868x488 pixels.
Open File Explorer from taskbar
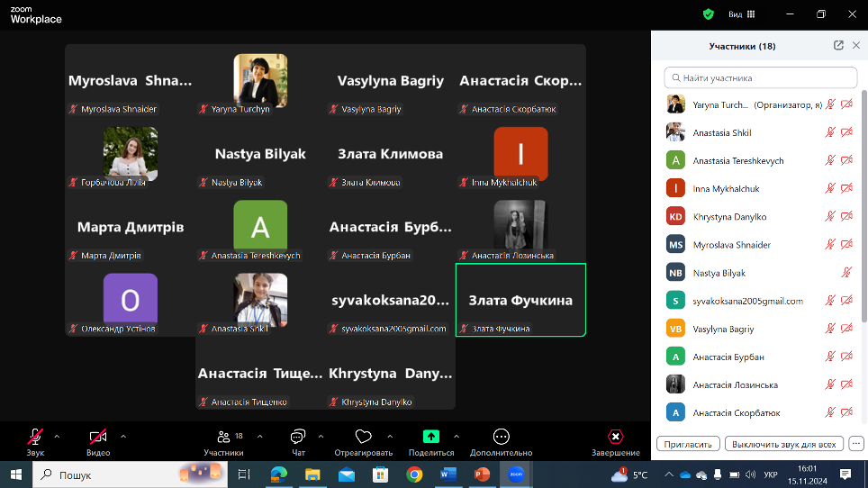[312, 474]
